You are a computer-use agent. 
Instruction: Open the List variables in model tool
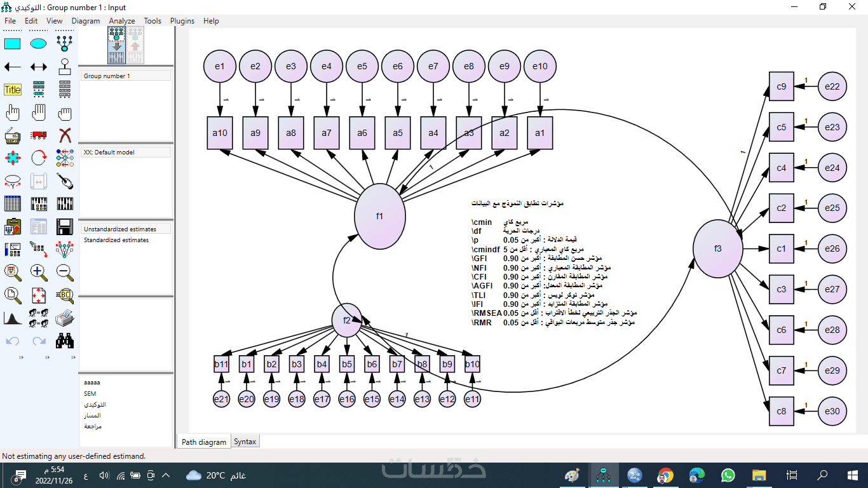click(39, 90)
